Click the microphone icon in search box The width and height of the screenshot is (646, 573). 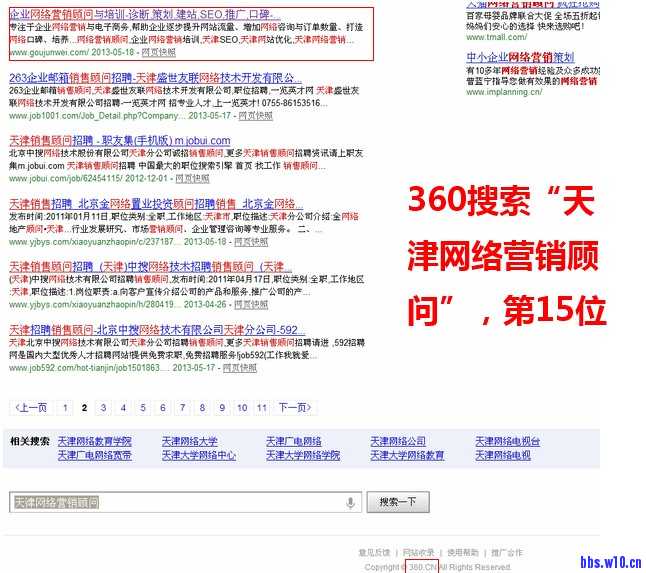[350, 502]
